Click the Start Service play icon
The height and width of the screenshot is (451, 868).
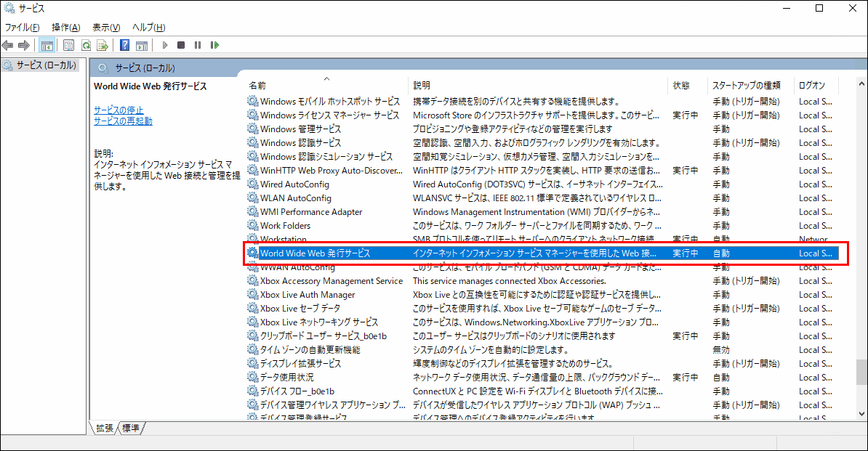[164, 45]
